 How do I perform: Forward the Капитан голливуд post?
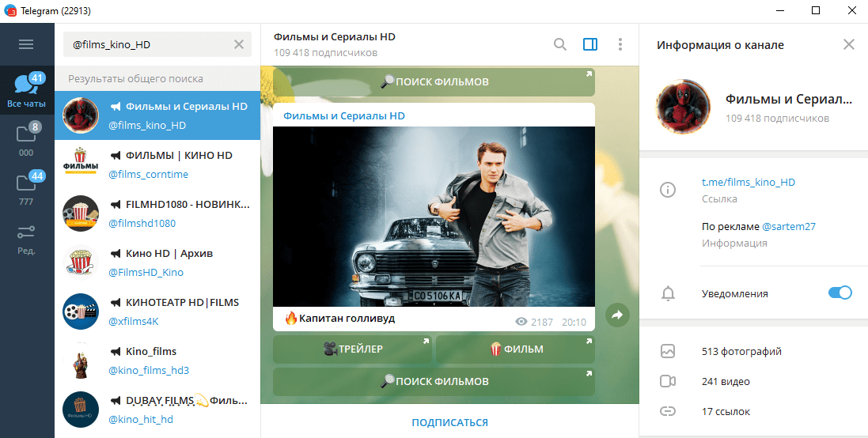[617, 315]
